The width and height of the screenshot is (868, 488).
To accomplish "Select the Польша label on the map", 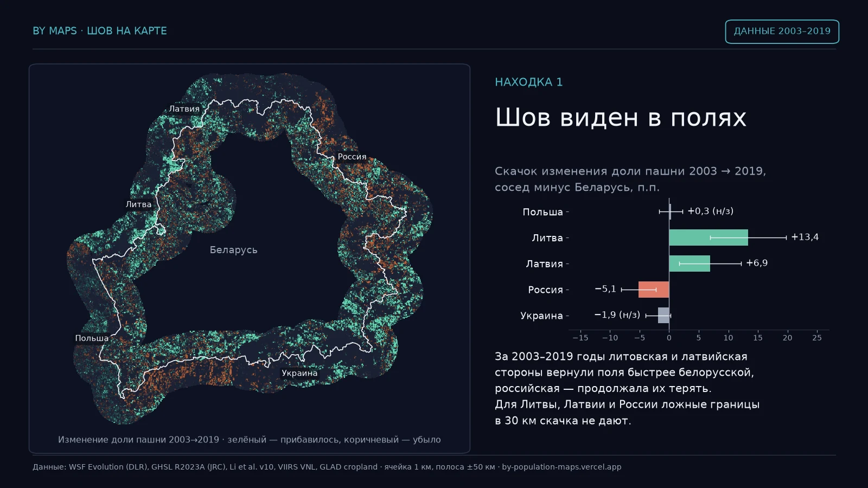I will coord(92,338).
